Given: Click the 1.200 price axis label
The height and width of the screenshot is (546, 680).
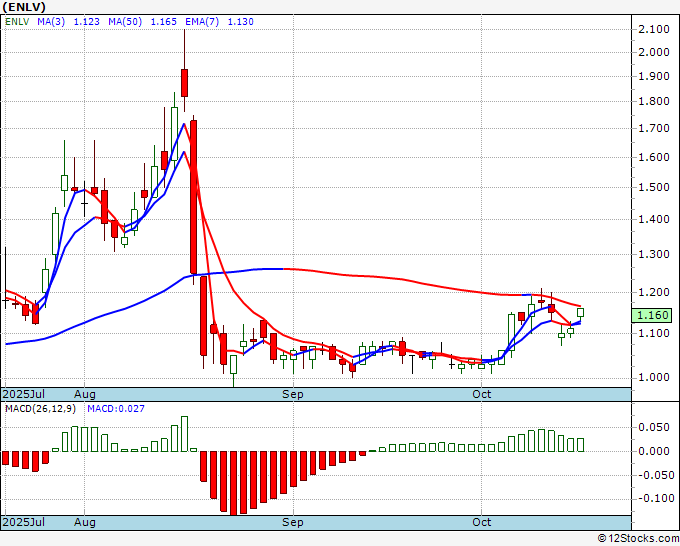Looking at the screenshot, I should point(654,292).
